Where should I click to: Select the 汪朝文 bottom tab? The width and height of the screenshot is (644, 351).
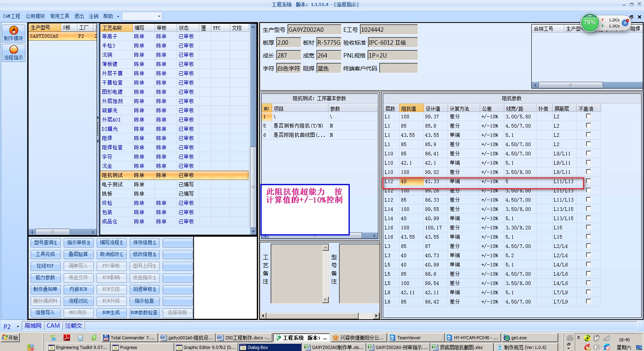(74, 326)
